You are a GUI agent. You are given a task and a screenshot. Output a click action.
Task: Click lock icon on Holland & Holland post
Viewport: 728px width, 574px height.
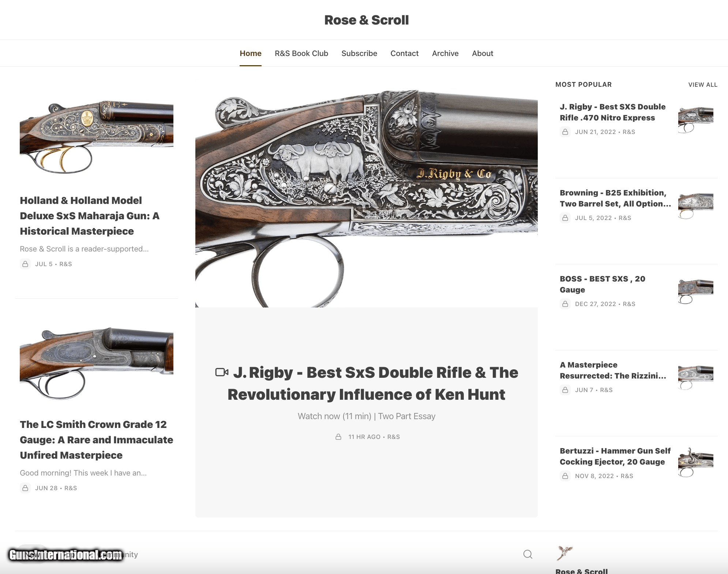[x=25, y=264]
